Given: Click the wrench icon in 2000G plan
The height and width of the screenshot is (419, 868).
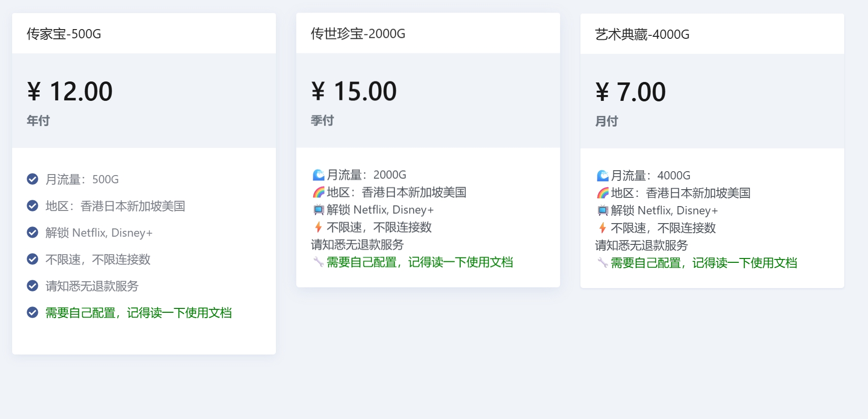Looking at the screenshot, I should (318, 262).
